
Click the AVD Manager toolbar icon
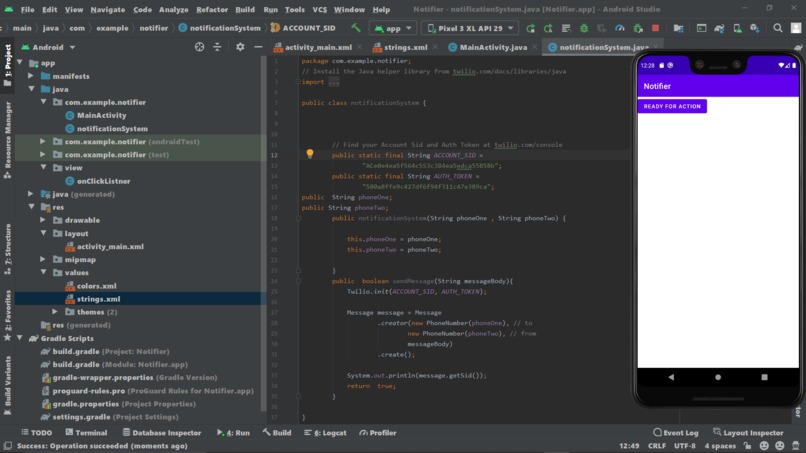click(737, 28)
